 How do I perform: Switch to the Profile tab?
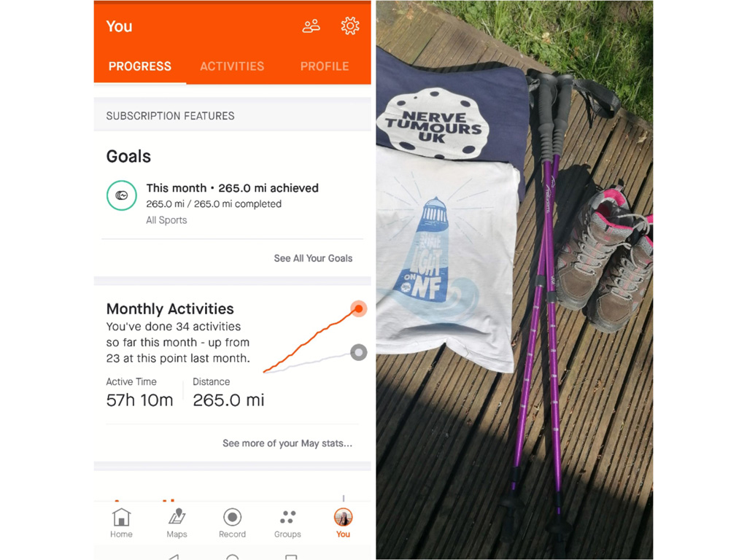pyautogui.click(x=325, y=66)
